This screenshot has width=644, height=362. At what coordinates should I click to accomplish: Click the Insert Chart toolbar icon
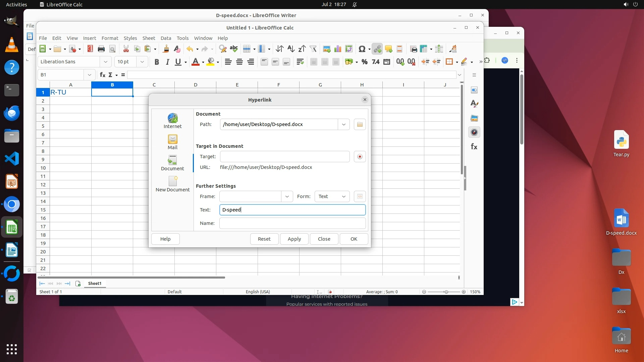tap(338, 49)
